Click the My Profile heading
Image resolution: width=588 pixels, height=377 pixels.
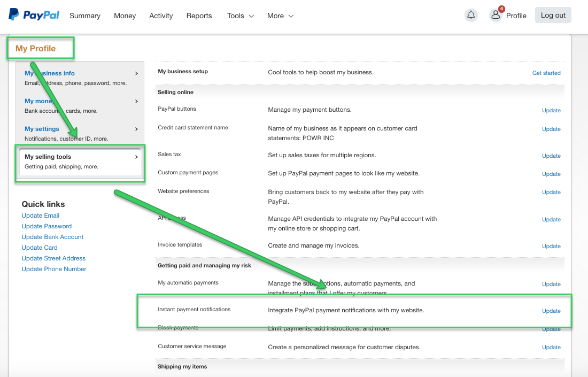[35, 48]
